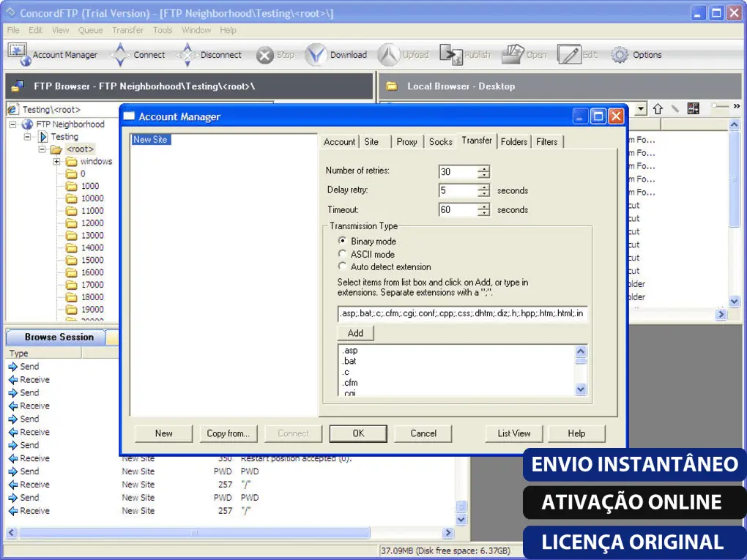Select Binary mode radio button

tap(342, 241)
